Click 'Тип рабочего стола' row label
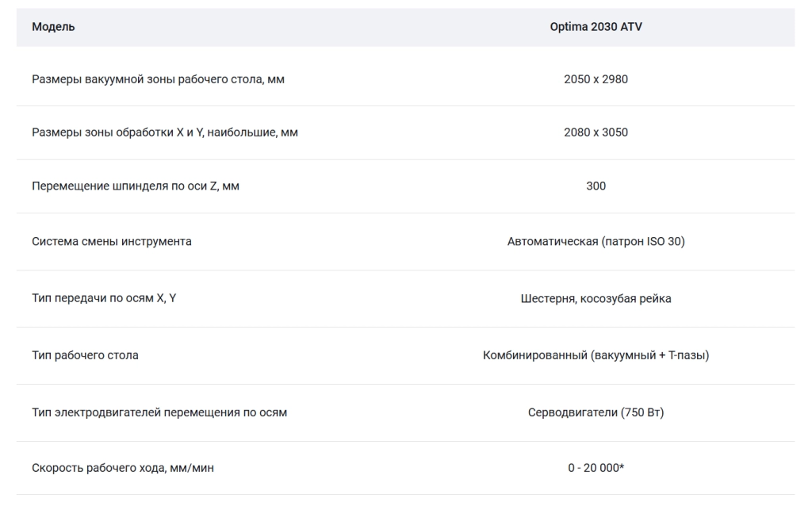This screenshot has height=506, width=812. pos(85,355)
